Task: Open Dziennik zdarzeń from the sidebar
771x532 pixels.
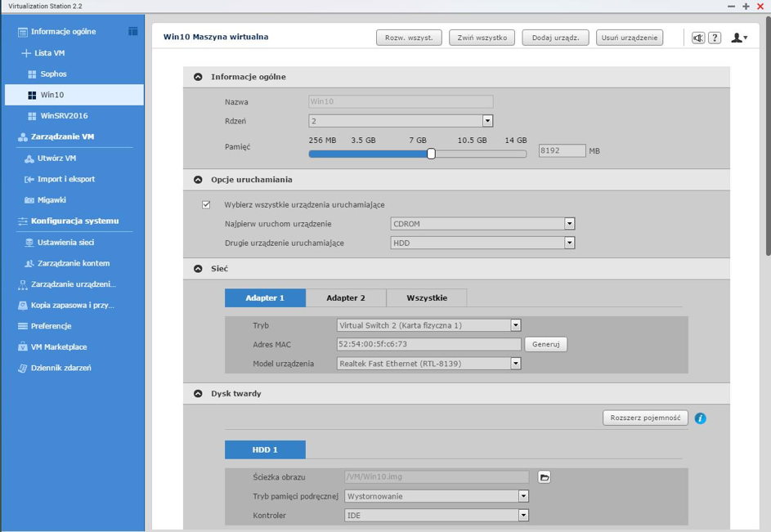Action: click(x=61, y=368)
